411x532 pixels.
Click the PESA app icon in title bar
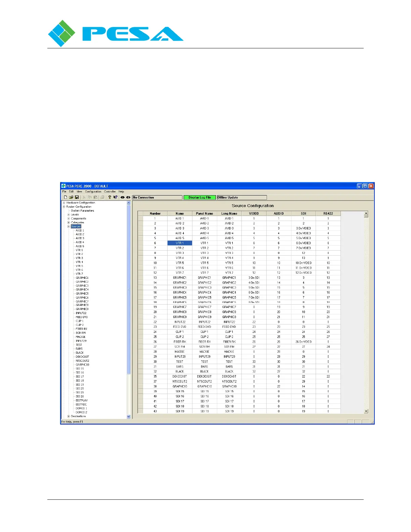click(x=63, y=186)
